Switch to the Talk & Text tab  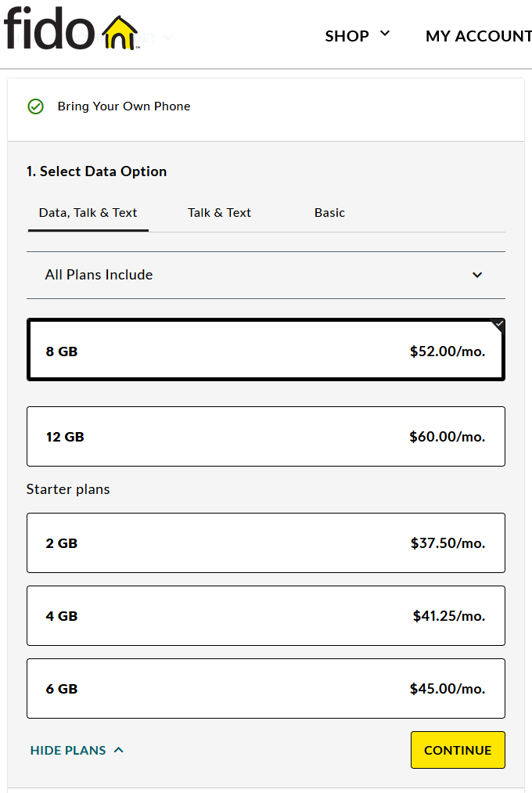pos(219,213)
